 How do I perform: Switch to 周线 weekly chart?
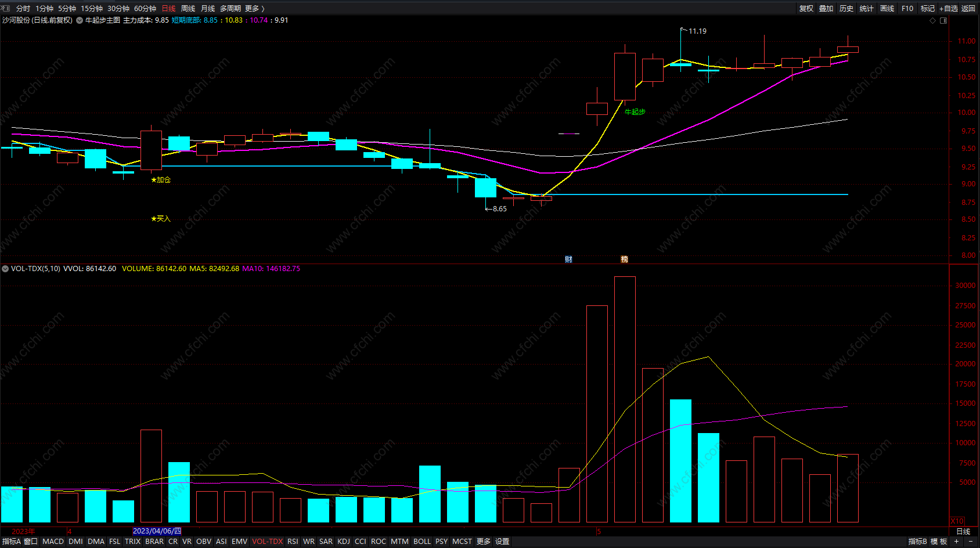coord(188,9)
